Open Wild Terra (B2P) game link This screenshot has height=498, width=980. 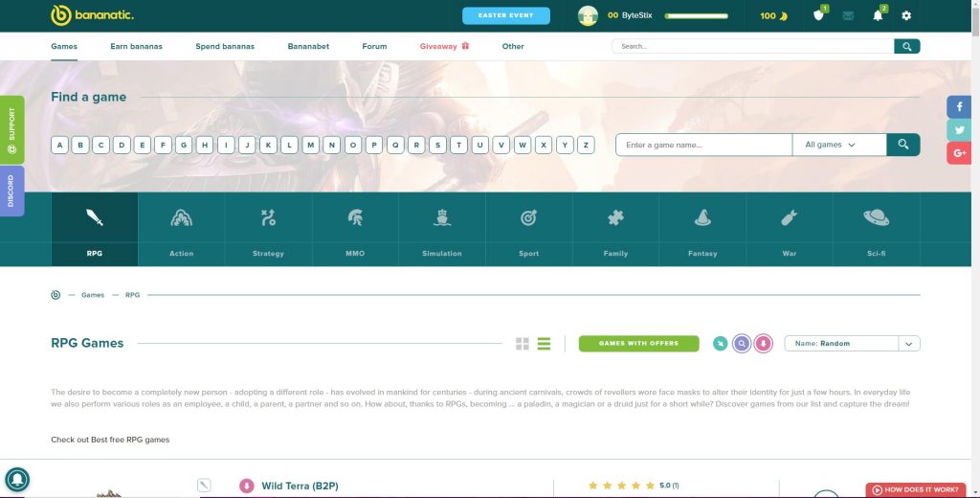point(300,487)
